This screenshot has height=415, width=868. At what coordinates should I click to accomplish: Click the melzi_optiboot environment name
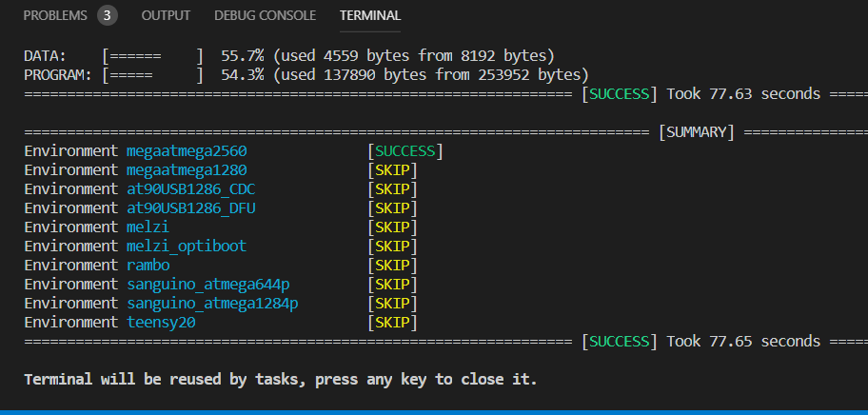click(187, 247)
